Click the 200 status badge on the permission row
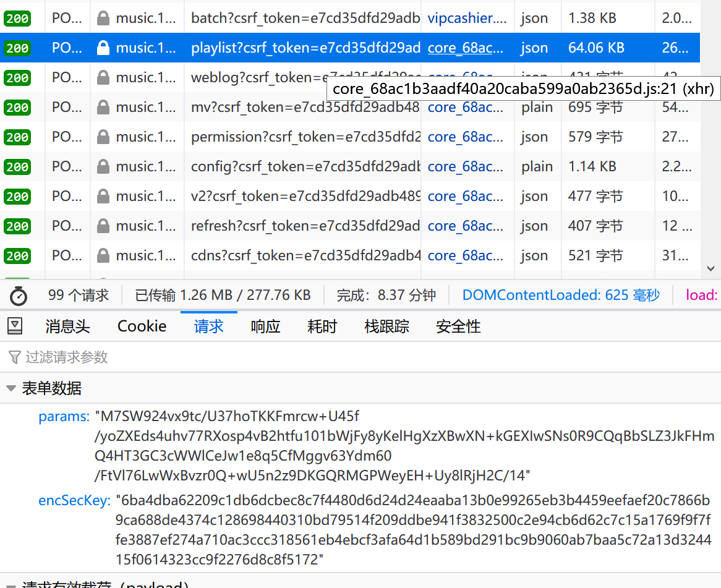Image resolution: width=721 pixels, height=588 pixels. tap(17, 137)
